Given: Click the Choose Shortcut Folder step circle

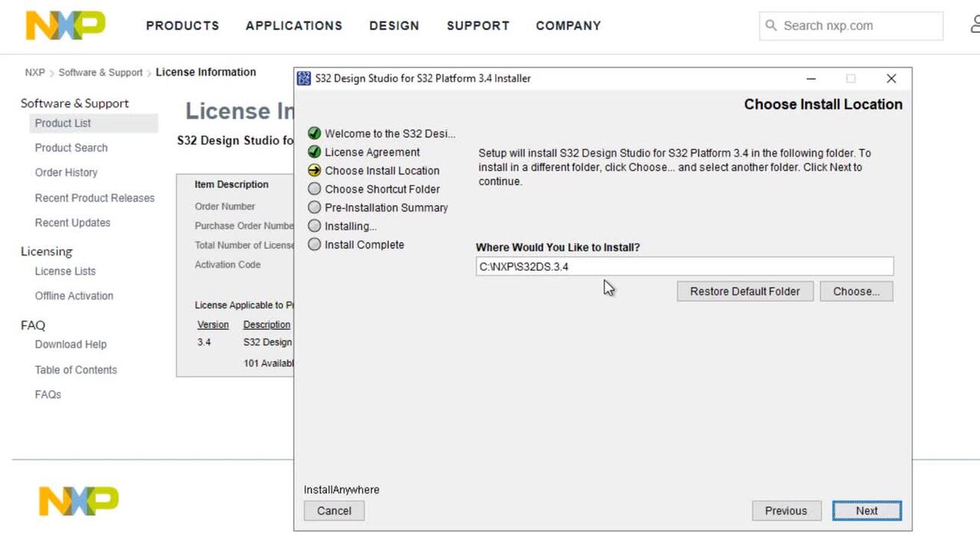Looking at the screenshot, I should coord(314,188).
